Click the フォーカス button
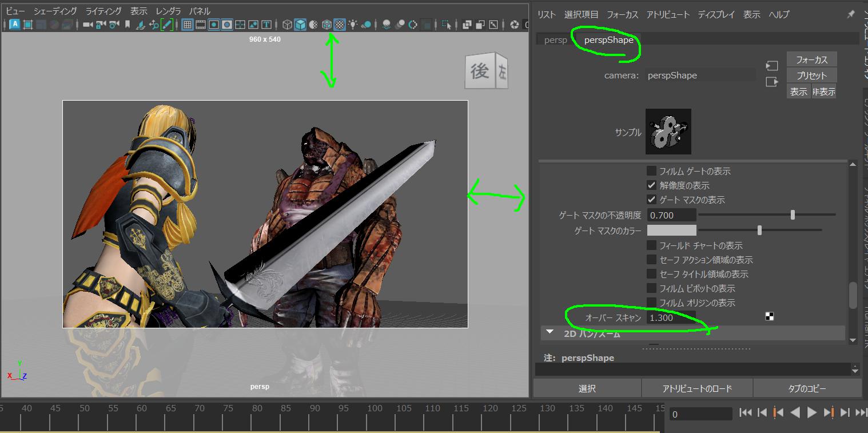This screenshot has width=868, height=433. tap(811, 59)
